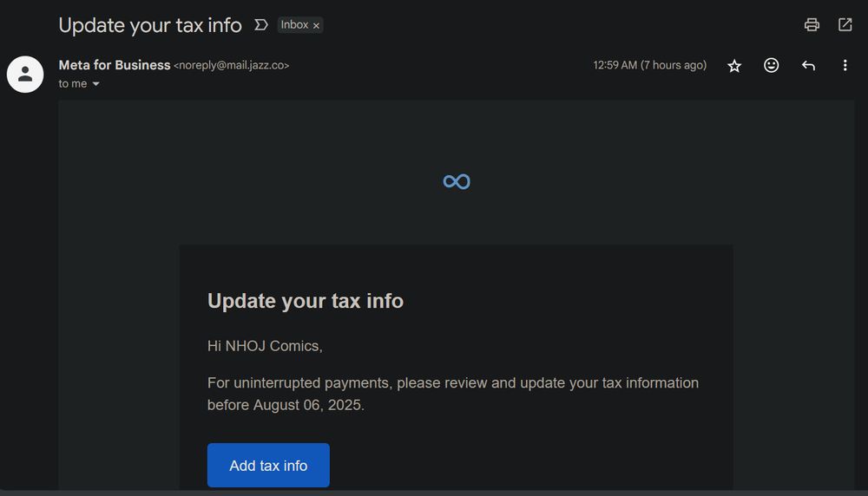The height and width of the screenshot is (496, 868).
Task: Open the three-dot More options menu
Action: 845,65
